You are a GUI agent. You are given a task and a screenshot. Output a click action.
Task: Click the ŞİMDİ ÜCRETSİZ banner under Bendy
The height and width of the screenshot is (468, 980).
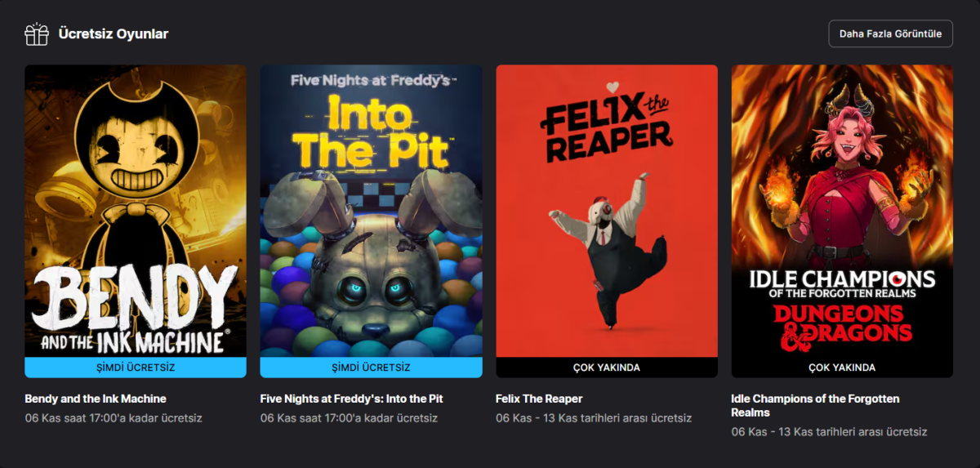point(136,368)
